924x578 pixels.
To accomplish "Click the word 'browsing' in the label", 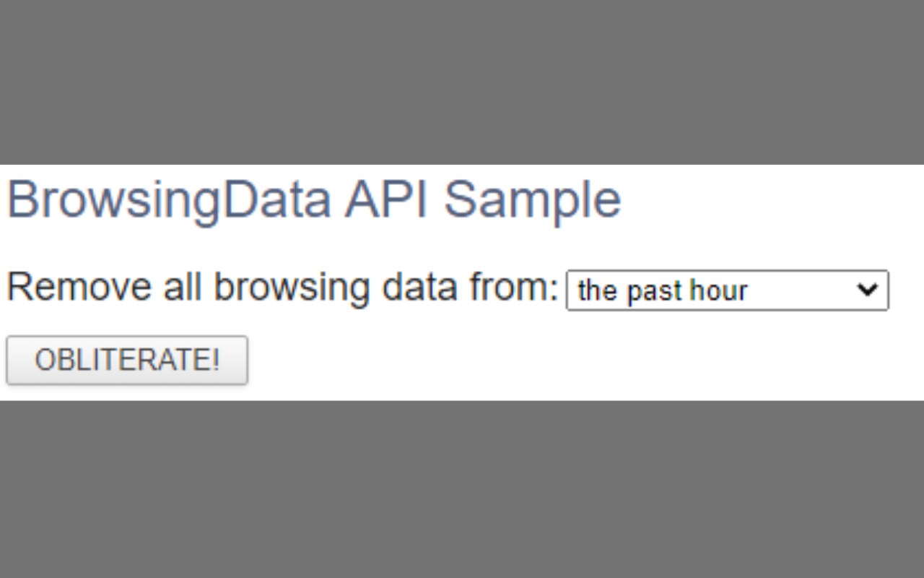I will tap(292, 288).
